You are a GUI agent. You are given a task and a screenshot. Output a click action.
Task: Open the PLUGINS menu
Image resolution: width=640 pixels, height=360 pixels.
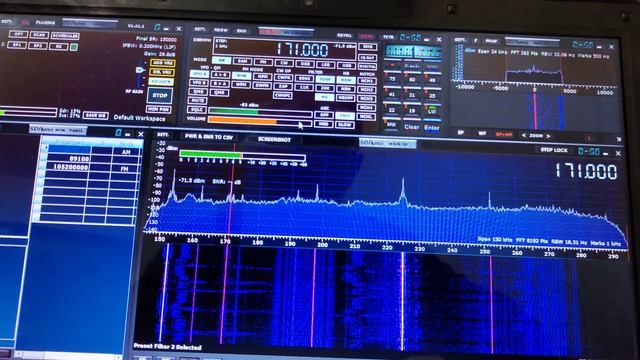click(45, 22)
